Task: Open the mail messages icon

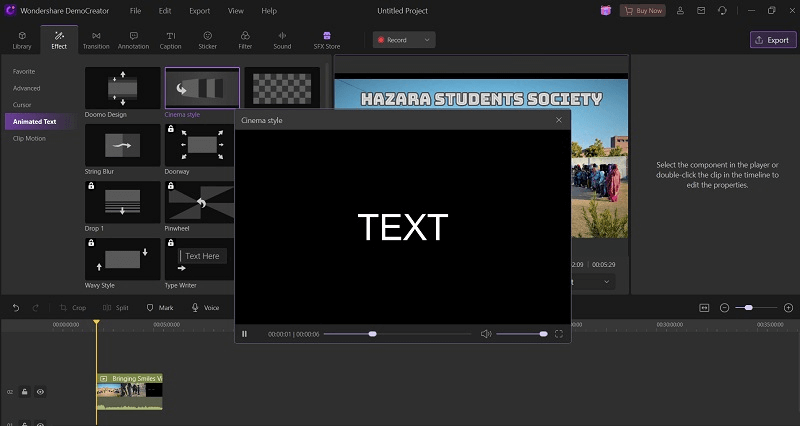Action: (x=701, y=11)
